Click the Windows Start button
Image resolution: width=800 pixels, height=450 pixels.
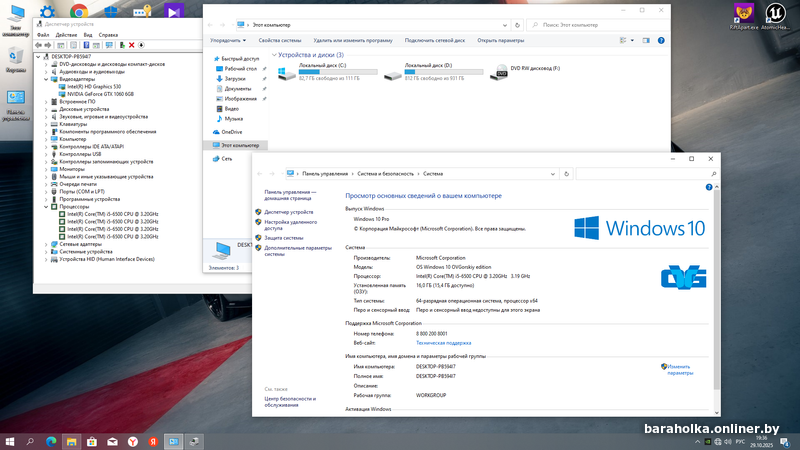(x=10, y=440)
